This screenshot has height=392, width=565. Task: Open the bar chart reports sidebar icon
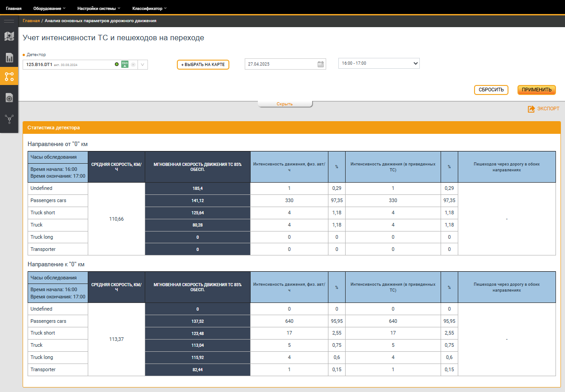(9, 57)
